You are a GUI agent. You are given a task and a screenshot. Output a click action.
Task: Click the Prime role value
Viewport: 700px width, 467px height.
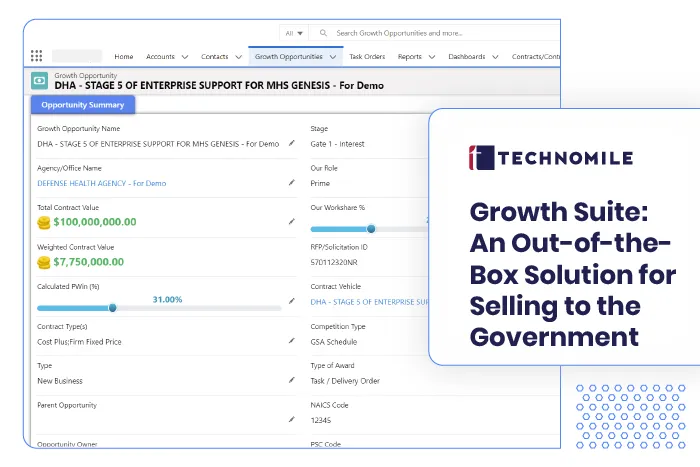(320, 183)
